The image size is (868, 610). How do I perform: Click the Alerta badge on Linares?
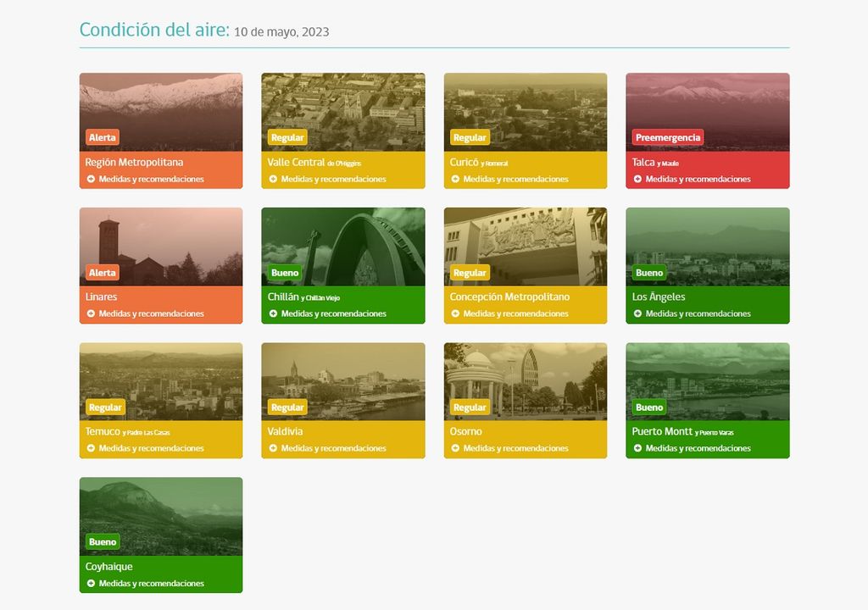tap(103, 272)
